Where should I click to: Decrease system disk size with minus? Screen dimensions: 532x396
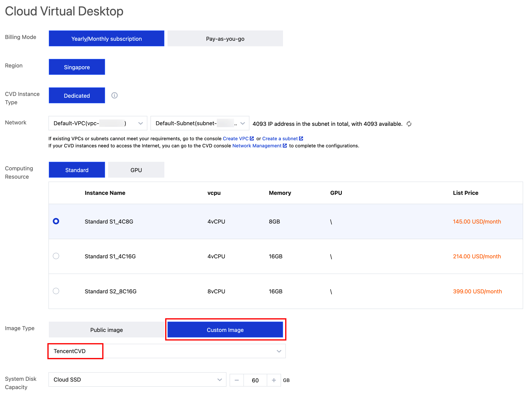pyautogui.click(x=237, y=380)
